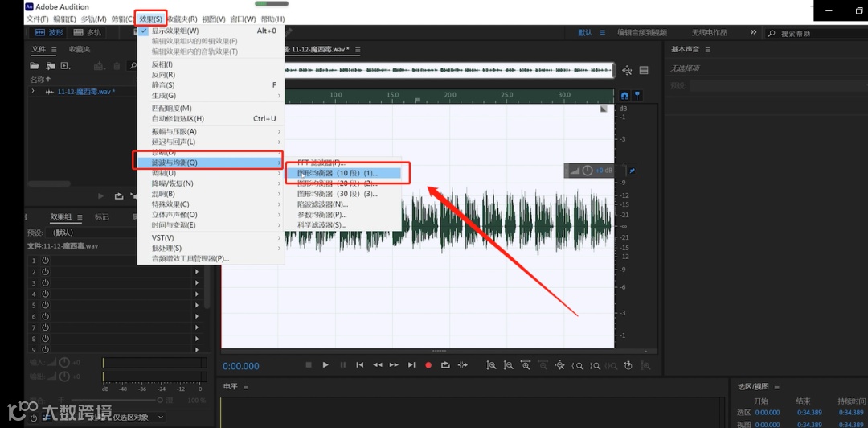
Task: Toggle Skip Selection transport button
Action: pos(462,364)
